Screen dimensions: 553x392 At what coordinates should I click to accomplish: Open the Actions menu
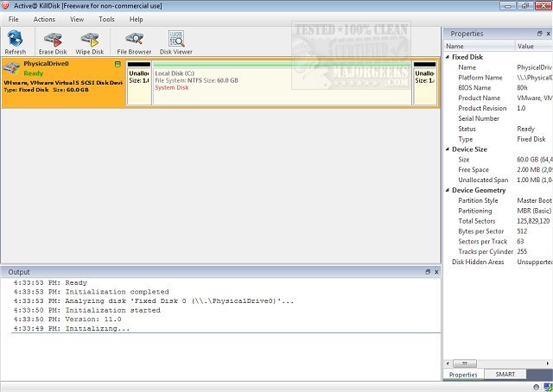[x=44, y=19]
